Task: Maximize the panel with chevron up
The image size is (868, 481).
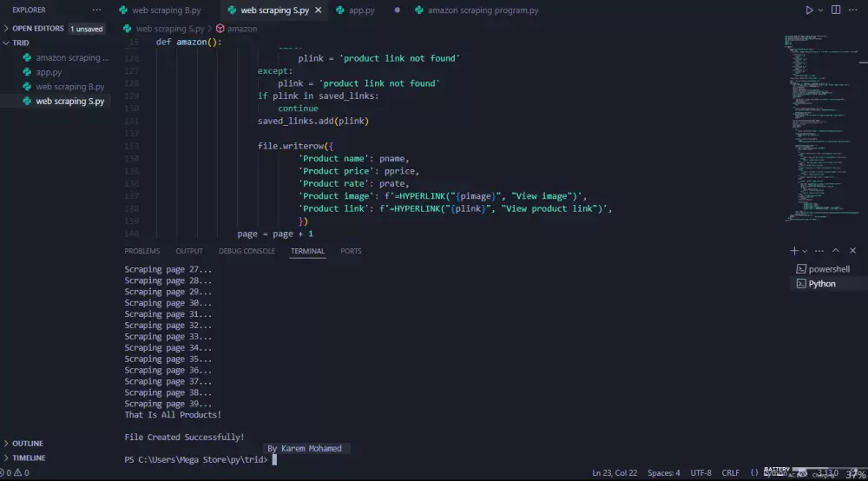Action: click(x=836, y=251)
